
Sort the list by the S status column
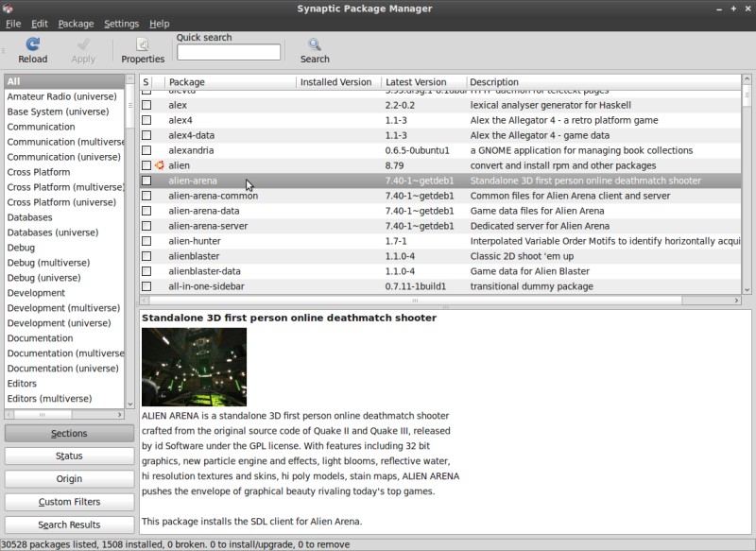(146, 82)
